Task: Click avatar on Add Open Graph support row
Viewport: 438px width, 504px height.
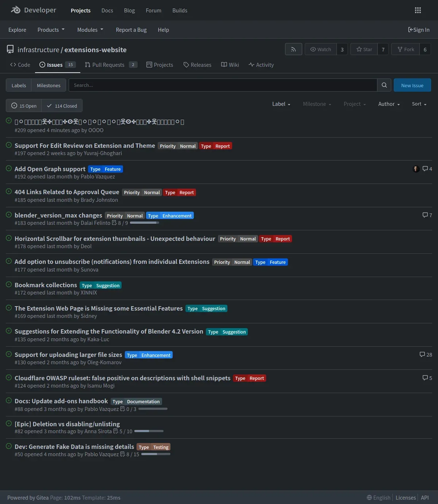Action: 416,169
